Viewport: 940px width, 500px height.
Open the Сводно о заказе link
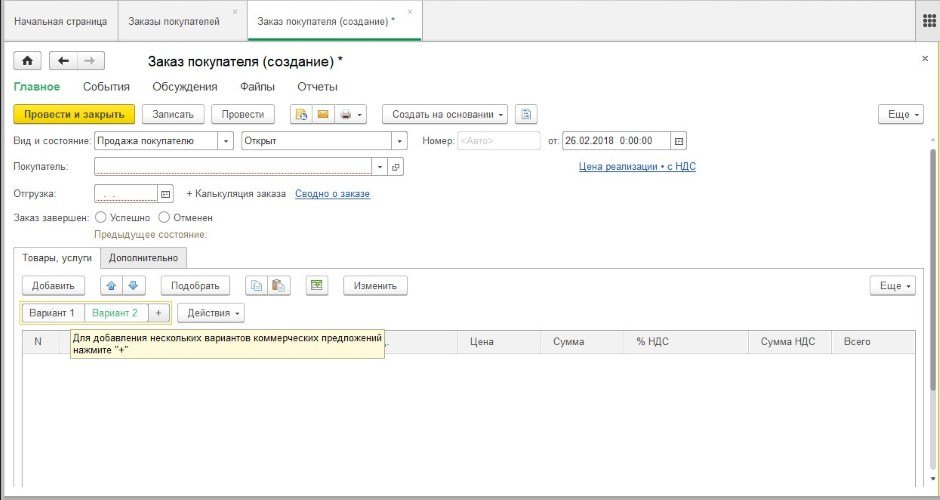click(x=332, y=193)
